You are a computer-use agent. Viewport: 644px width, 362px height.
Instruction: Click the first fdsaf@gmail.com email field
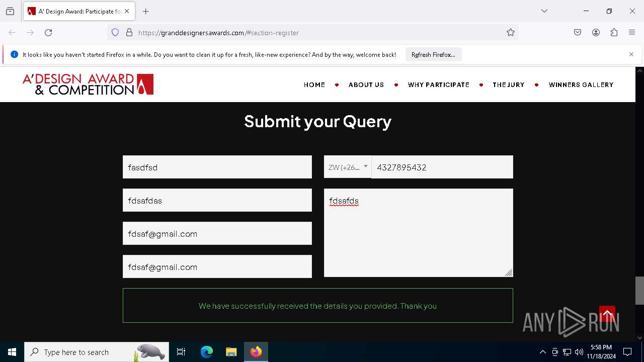click(217, 233)
